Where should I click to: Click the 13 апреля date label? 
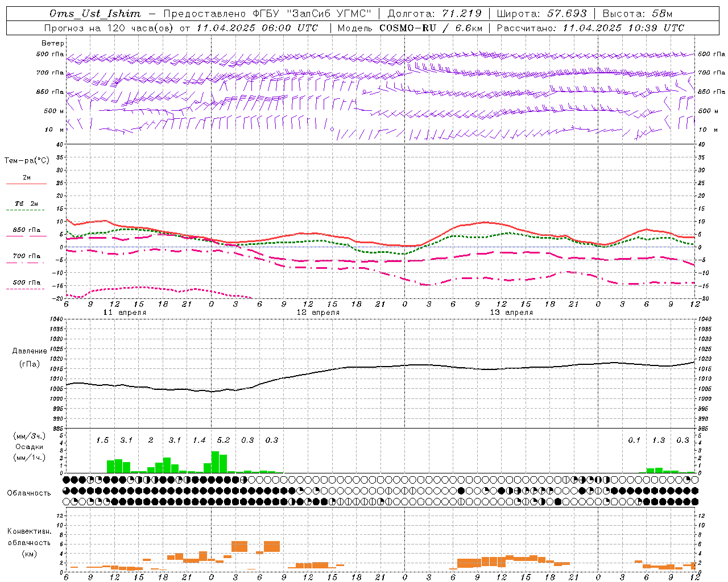(x=511, y=313)
